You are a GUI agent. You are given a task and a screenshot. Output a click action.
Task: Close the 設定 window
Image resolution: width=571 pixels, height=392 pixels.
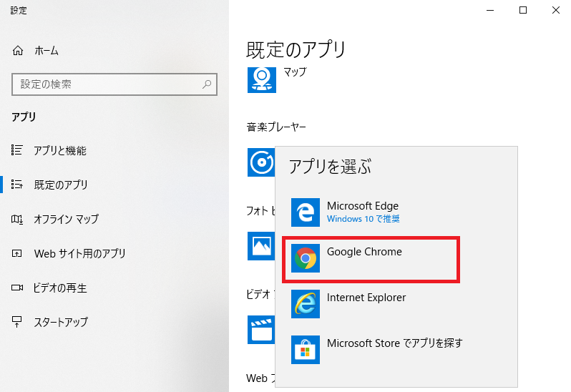[x=556, y=10]
